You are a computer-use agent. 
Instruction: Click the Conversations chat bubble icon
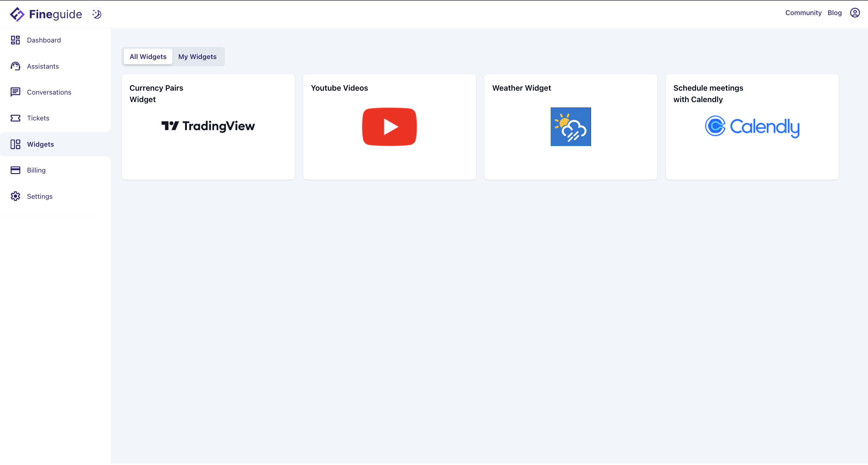[x=15, y=92]
